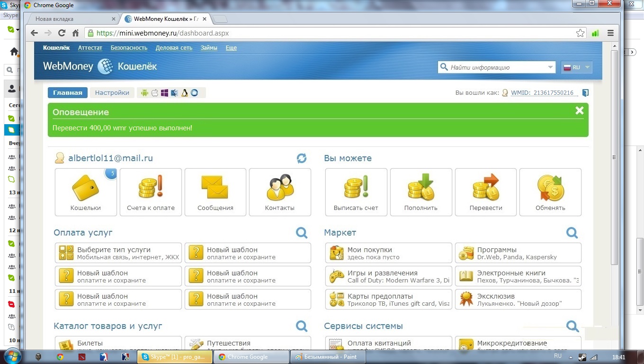The width and height of the screenshot is (644, 364).
Task: Click the Chrome address bar URL
Action: pos(163,33)
